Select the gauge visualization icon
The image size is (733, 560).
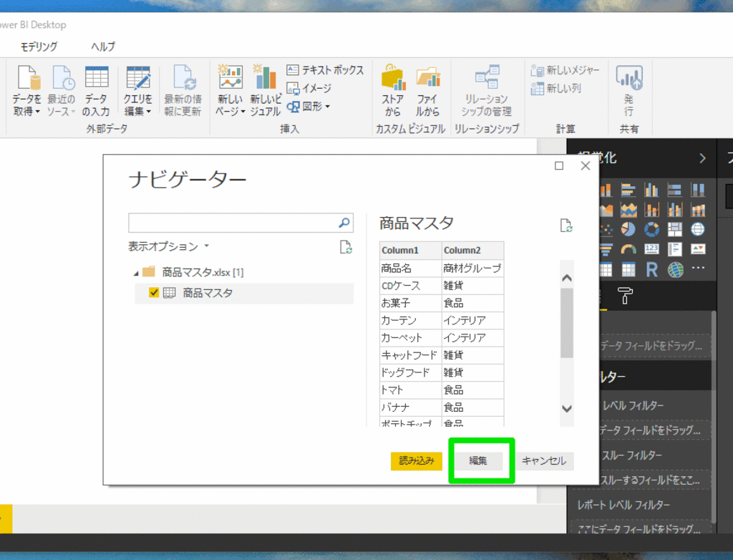(x=628, y=248)
